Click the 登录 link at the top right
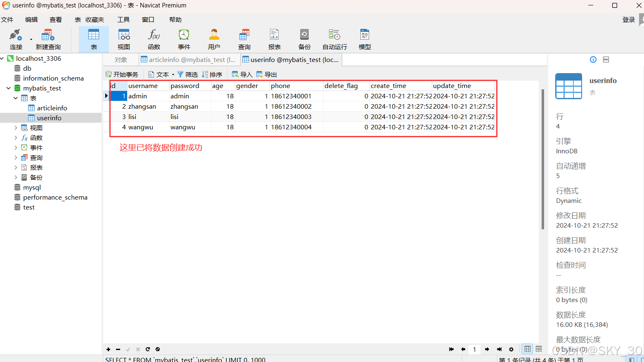Screen dimensions: 644x362 (x=628, y=19)
